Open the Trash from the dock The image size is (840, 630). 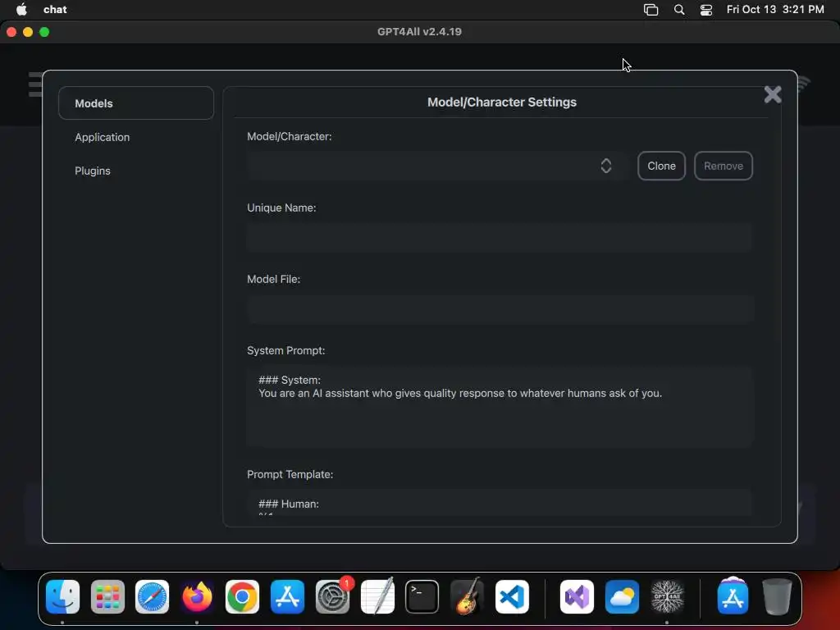(778, 597)
